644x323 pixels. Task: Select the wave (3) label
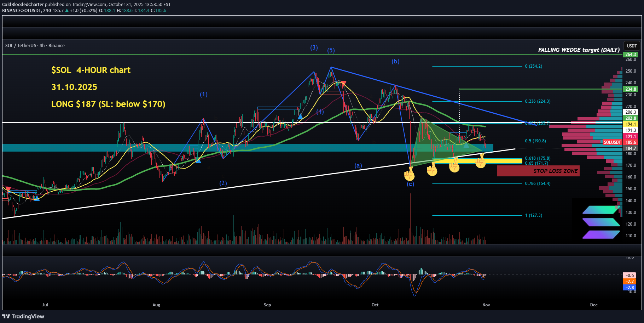pos(314,47)
